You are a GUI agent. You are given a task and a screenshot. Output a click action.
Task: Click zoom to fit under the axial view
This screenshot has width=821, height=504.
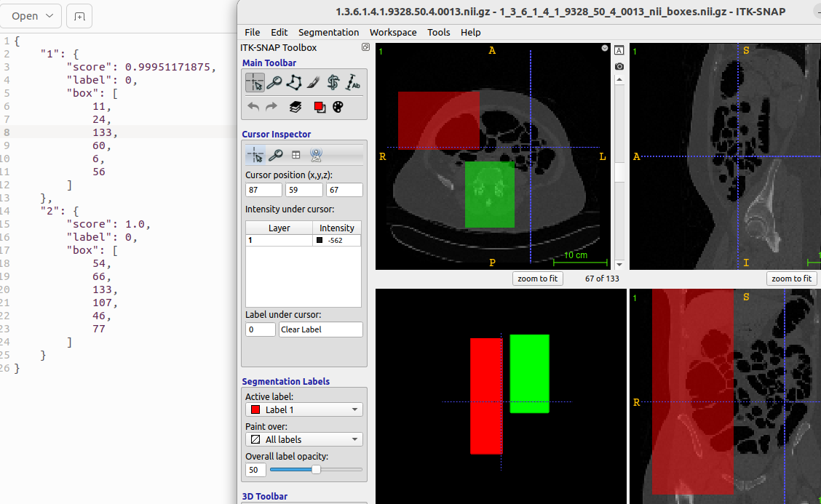pos(537,278)
